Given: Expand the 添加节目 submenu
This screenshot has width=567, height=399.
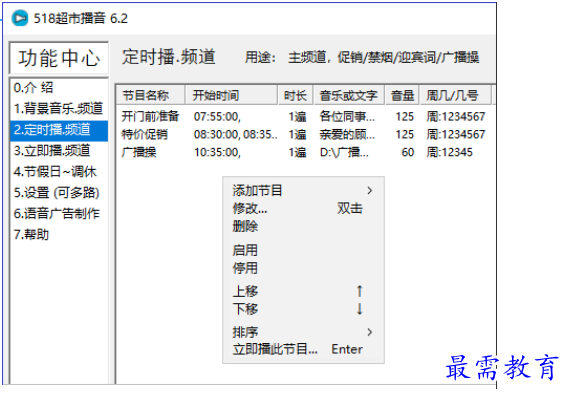Looking at the screenshot, I should (303, 190).
